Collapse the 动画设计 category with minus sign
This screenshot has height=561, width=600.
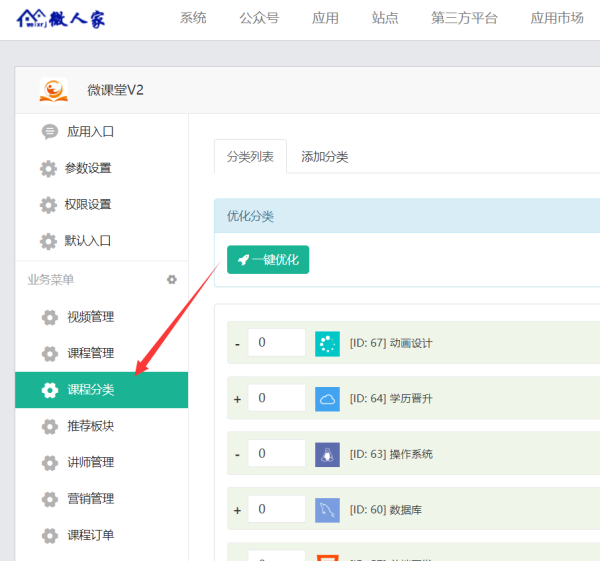tap(238, 344)
